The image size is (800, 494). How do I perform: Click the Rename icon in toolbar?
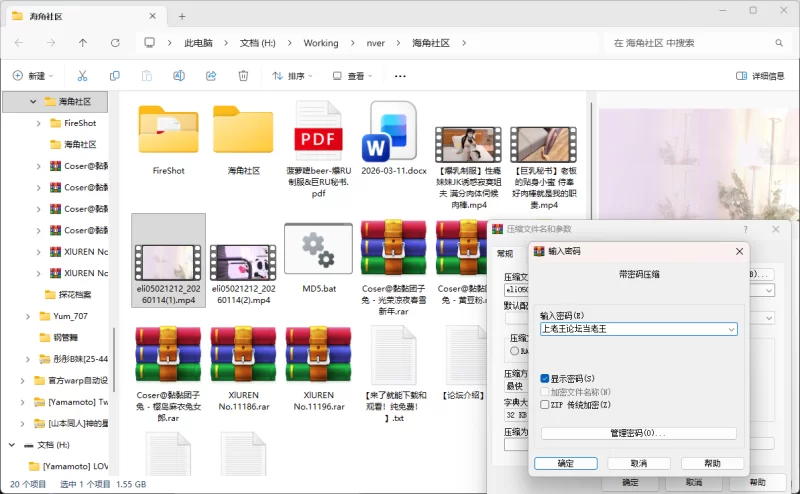click(x=179, y=76)
